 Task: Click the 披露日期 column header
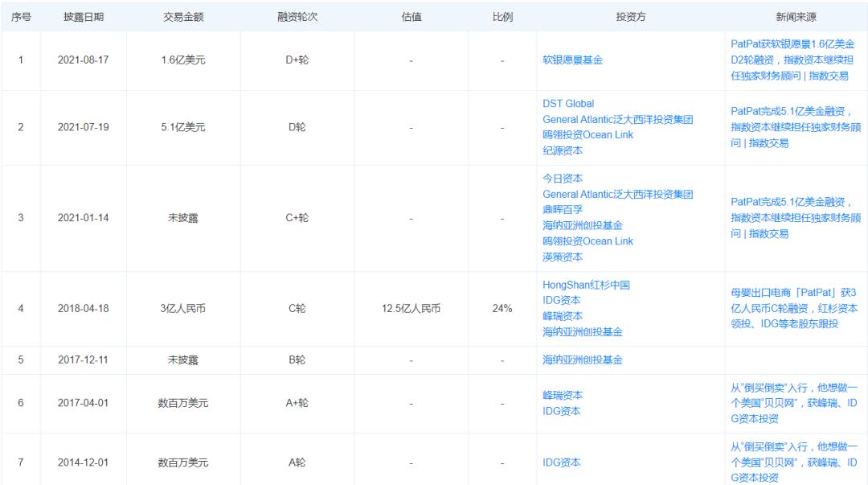(x=83, y=17)
